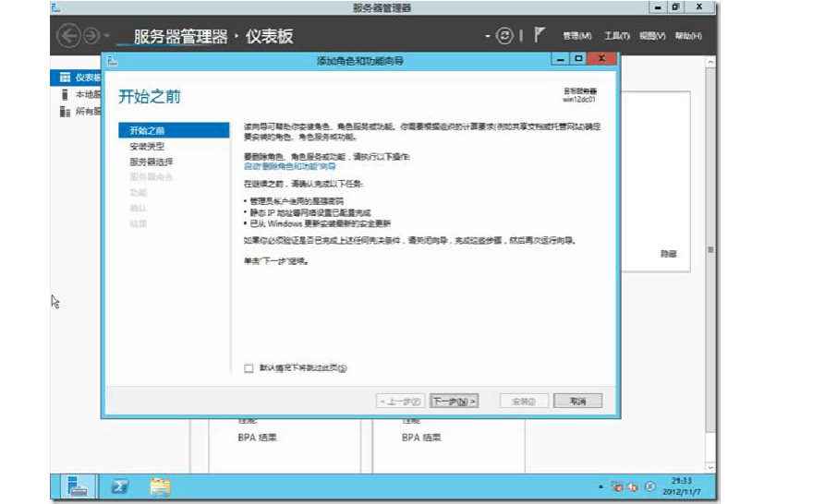Click the 下一步(N) next button
The image size is (825, 504).
455,402
